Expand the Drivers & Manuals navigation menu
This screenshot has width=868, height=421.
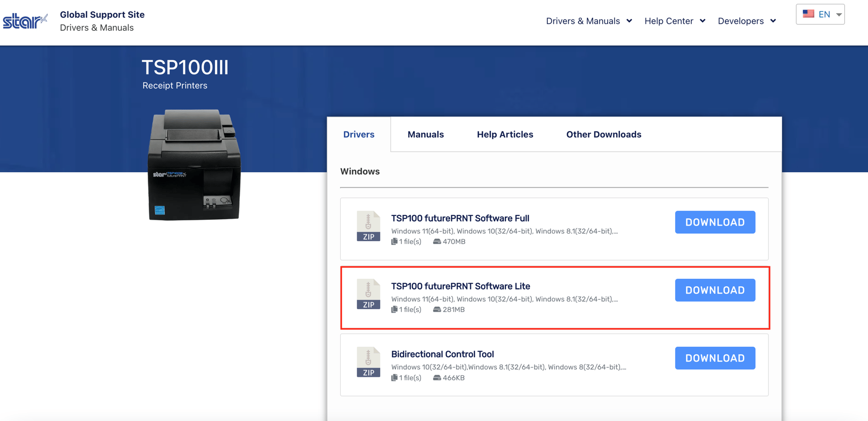589,21
